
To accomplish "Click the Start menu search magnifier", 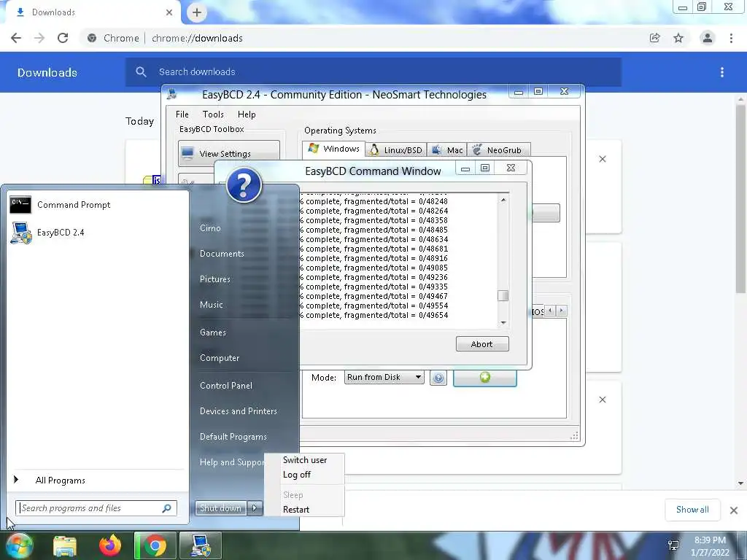I will point(167,508).
